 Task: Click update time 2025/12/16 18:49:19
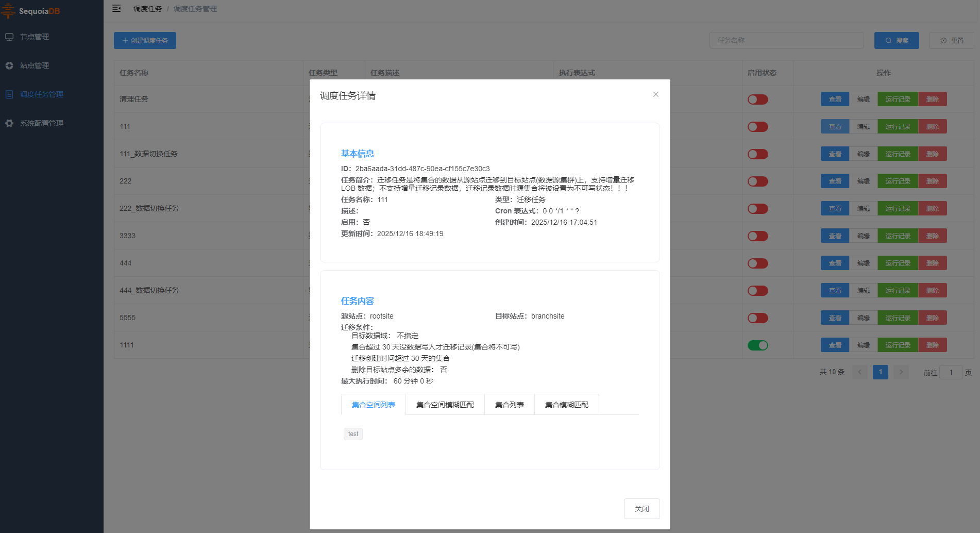coord(410,234)
